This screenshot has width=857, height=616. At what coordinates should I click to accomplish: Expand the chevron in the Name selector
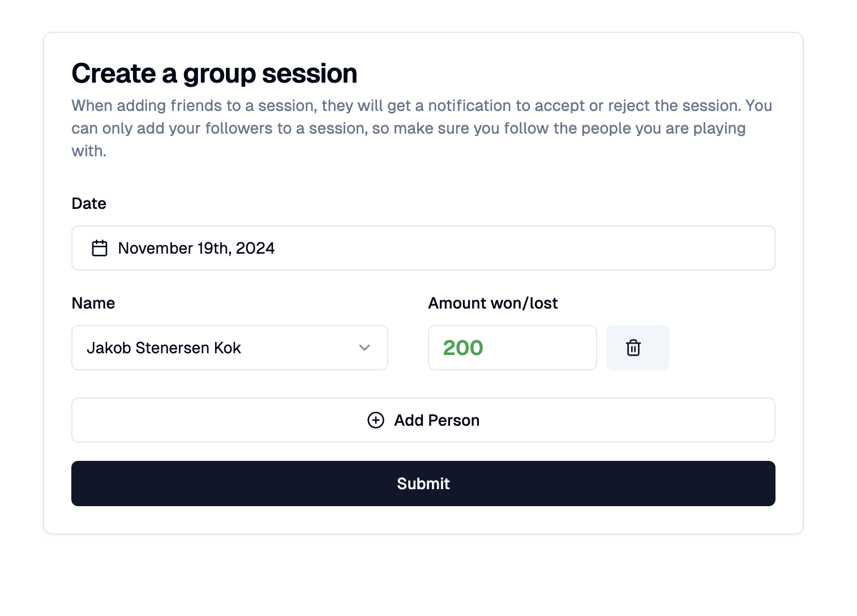click(x=365, y=348)
